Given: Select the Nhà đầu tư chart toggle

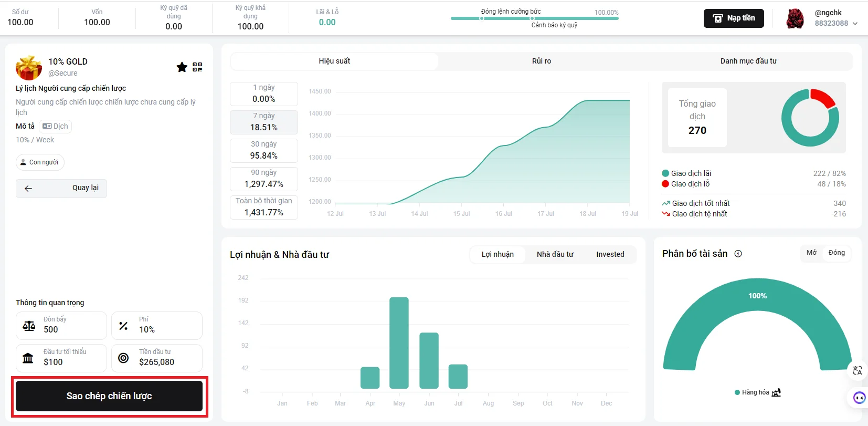Looking at the screenshot, I should (555, 254).
